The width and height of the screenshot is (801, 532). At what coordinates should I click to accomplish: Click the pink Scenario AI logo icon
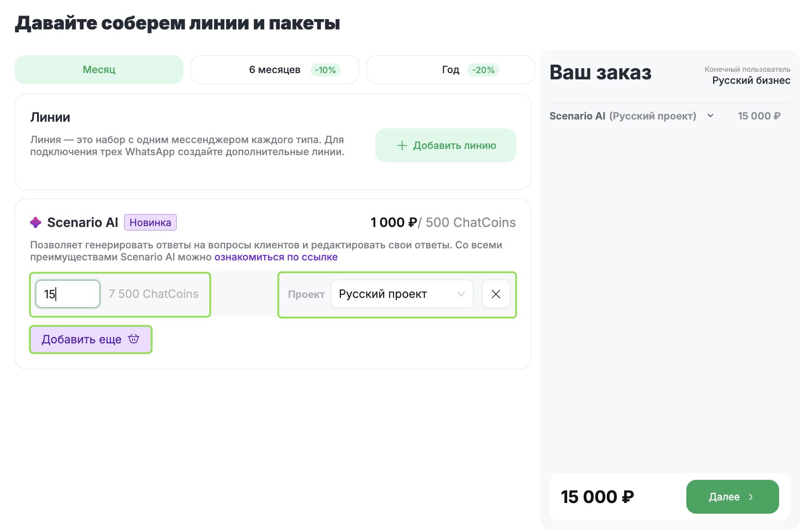coord(36,222)
